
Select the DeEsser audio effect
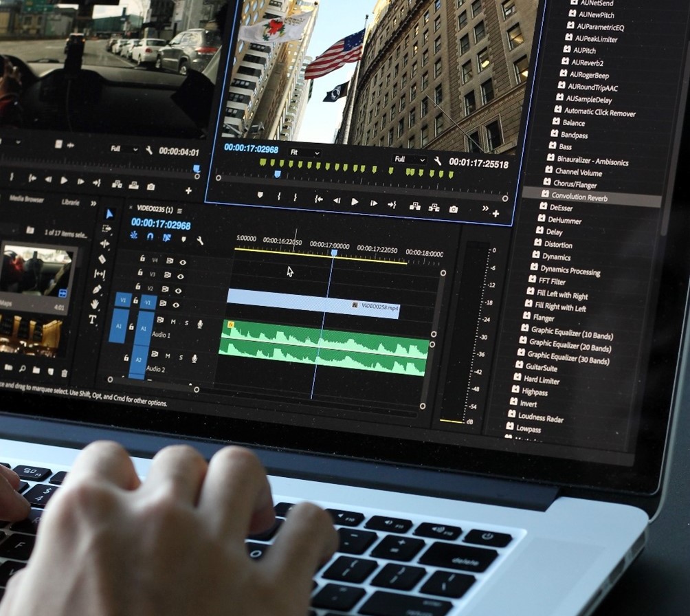(561, 208)
